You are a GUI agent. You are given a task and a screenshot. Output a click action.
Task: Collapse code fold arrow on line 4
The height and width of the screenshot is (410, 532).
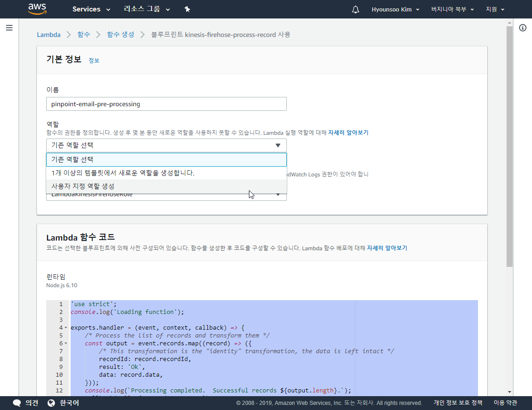66,328
